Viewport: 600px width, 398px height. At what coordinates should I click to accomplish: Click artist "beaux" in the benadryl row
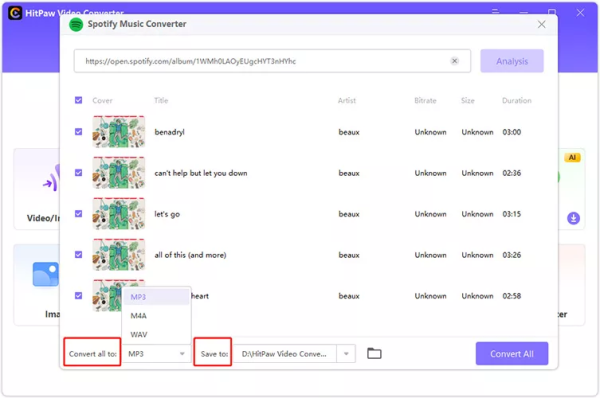(x=349, y=132)
